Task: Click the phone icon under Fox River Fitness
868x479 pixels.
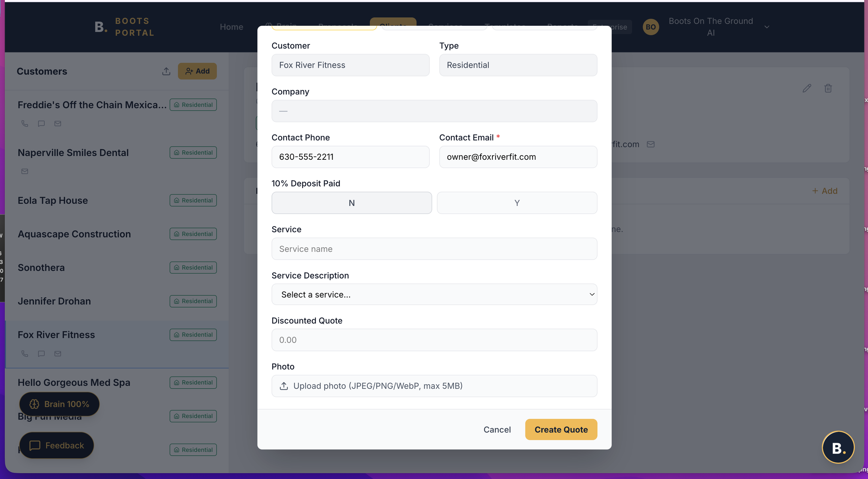Action: point(25,354)
